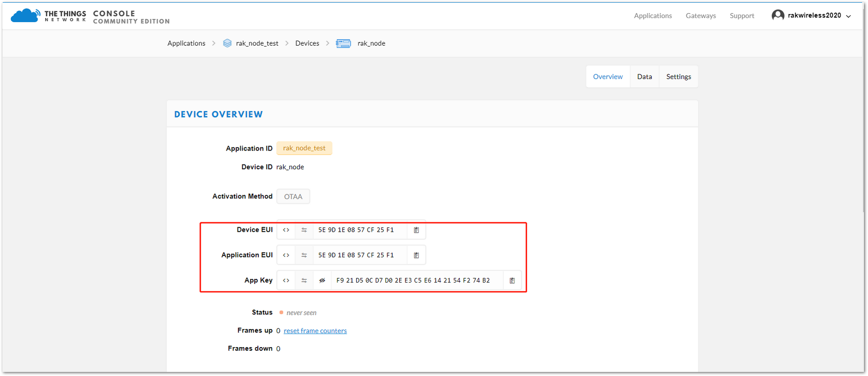
Task: Click the Frames down label
Action: pyautogui.click(x=250, y=348)
